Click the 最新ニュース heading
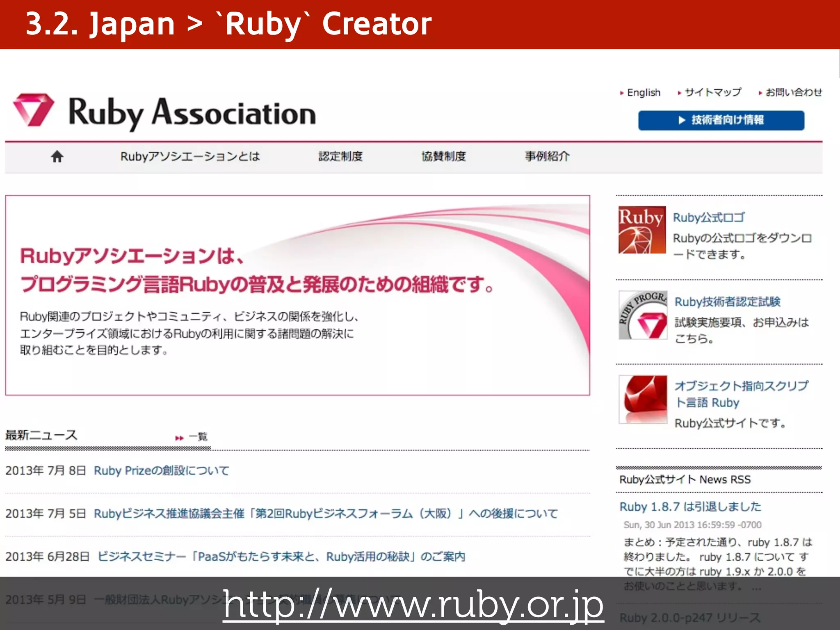 click(41, 435)
